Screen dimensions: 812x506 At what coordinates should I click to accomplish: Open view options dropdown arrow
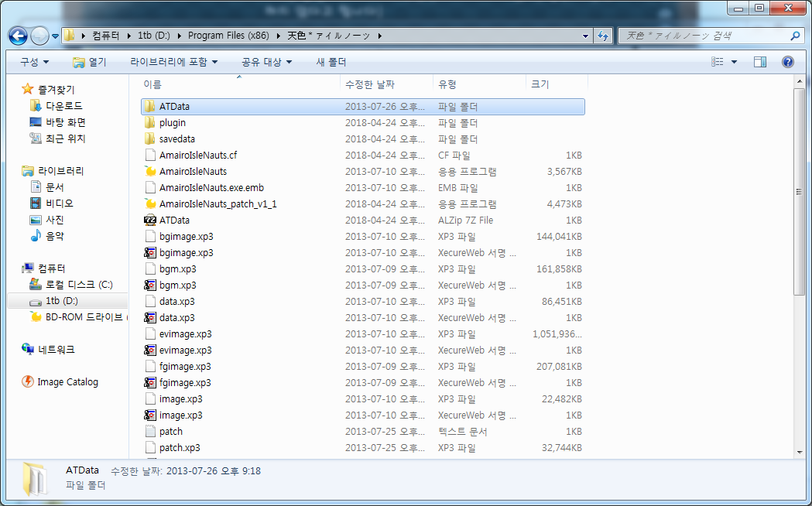pos(734,62)
